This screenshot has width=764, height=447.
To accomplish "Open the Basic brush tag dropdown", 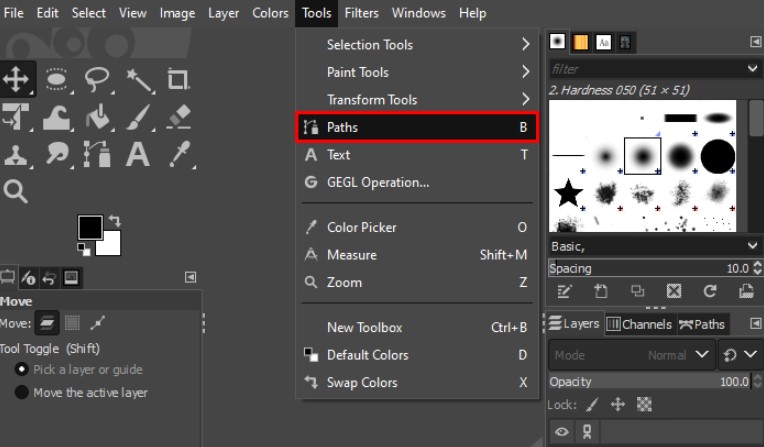I will [x=654, y=246].
